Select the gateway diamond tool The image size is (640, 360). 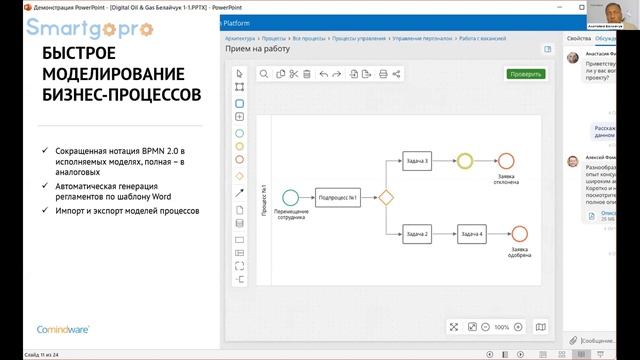(240, 176)
